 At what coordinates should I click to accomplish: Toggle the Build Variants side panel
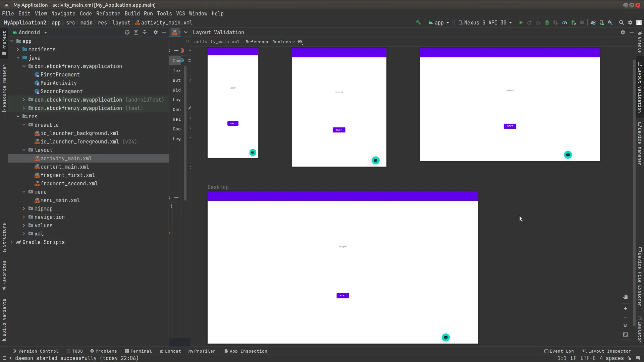pos(4,320)
